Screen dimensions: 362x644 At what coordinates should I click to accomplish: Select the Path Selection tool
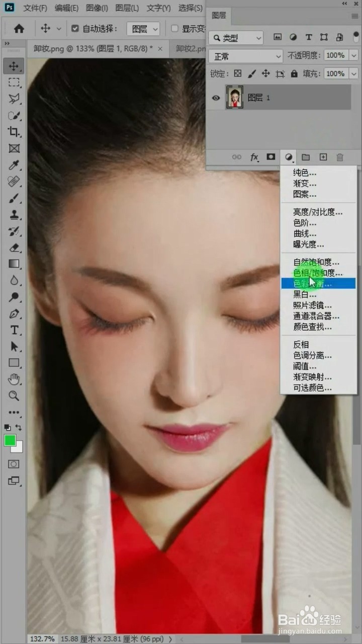pos(14,346)
